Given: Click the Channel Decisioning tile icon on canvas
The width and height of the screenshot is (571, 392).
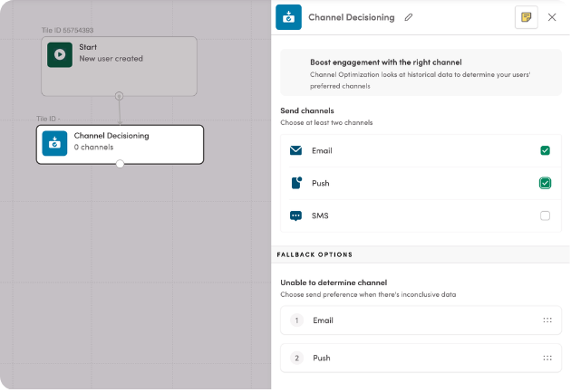Looking at the screenshot, I should [55, 143].
